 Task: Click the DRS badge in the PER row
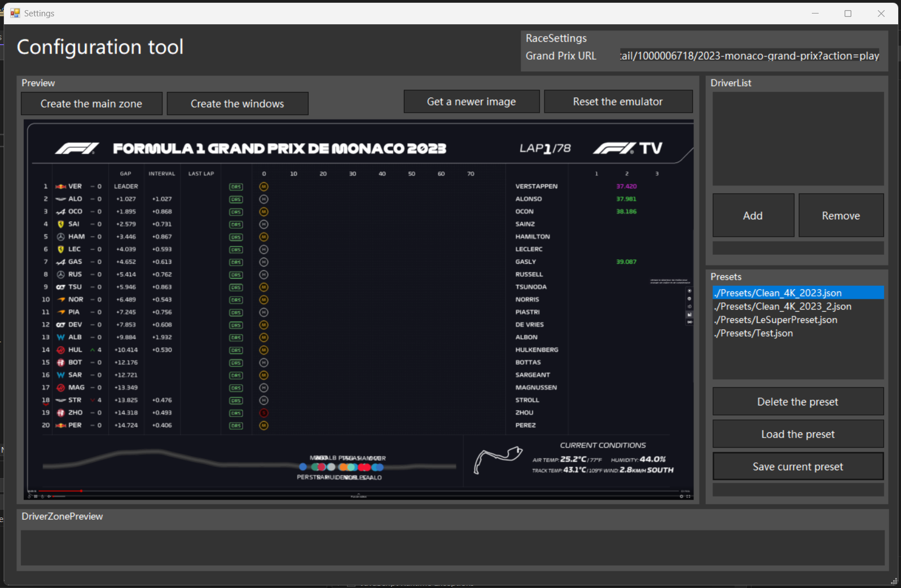click(236, 426)
